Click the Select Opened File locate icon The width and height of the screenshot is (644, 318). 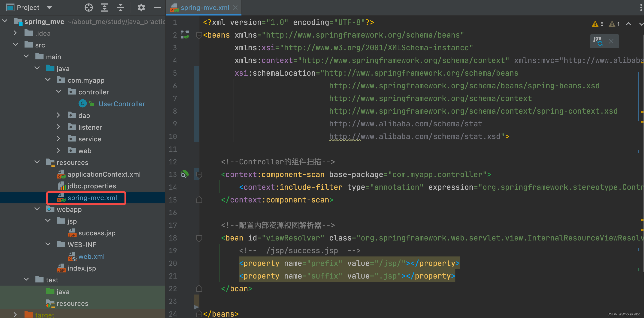pos(89,8)
